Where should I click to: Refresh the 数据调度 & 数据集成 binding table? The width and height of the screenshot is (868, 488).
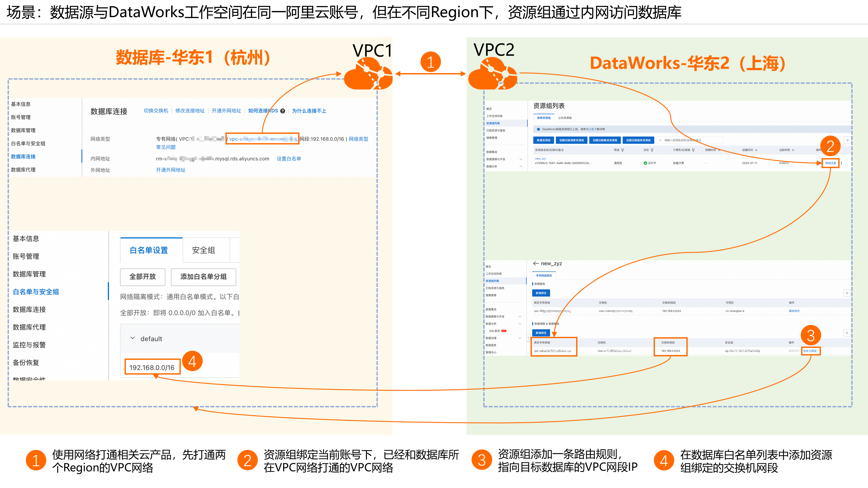[x=847, y=333]
